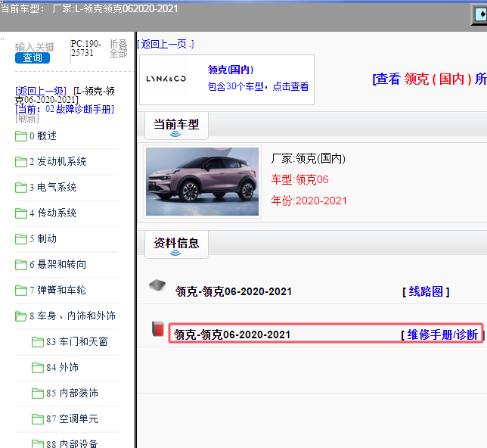Image resolution: width=487 pixels, height=448 pixels.
Task: Open the 6 悬架和转向 tree item
Action: [57, 265]
